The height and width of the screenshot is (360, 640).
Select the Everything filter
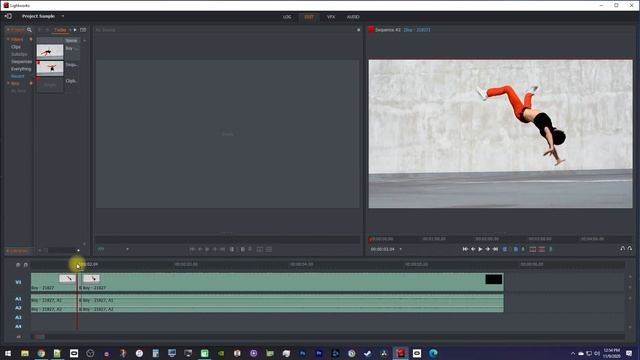pos(21,69)
